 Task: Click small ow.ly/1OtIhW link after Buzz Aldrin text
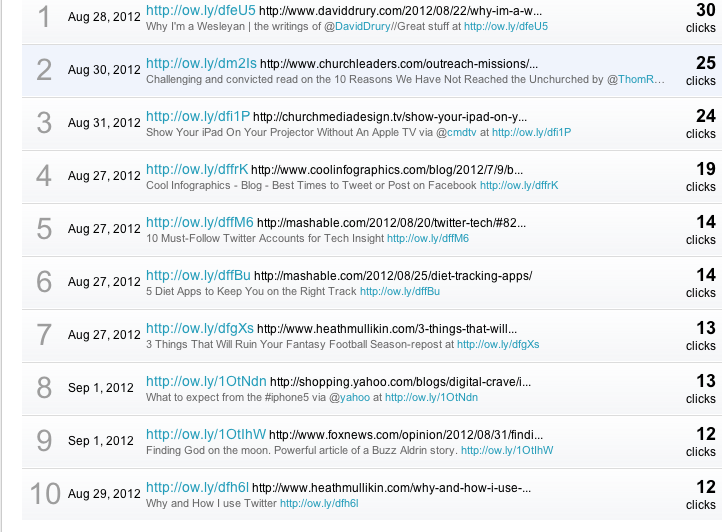point(508,450)
